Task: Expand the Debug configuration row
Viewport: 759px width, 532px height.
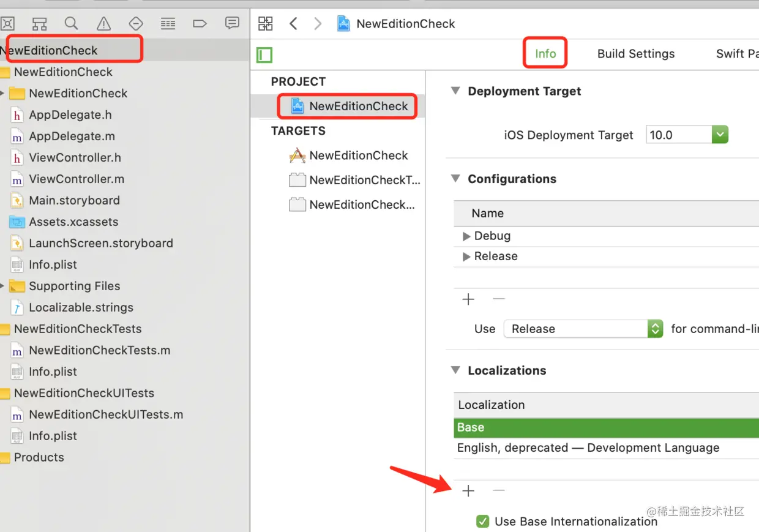Action: (x=466, y=236)
